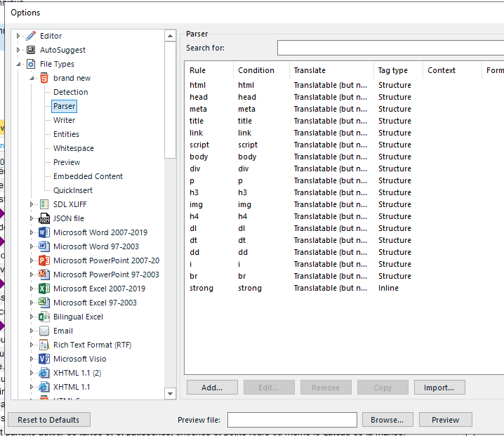Expand the Bilingual Excel node
Screen dimensions: 504x436
point(32,317)
